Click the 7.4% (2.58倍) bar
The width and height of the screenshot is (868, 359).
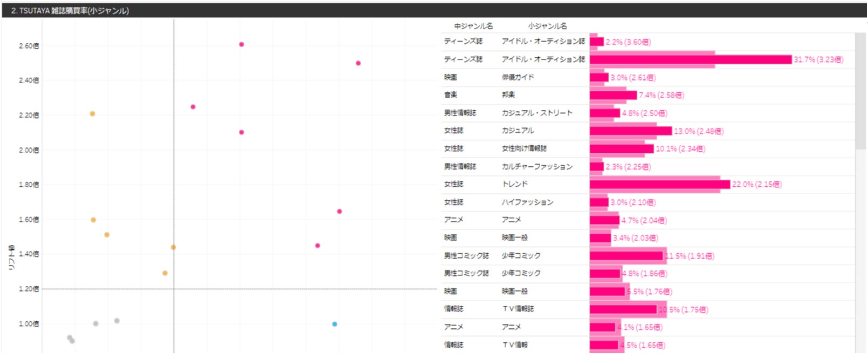613,96
